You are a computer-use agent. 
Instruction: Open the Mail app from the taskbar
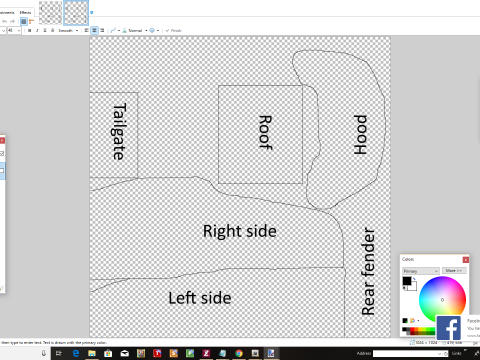(x=124, y=353)
